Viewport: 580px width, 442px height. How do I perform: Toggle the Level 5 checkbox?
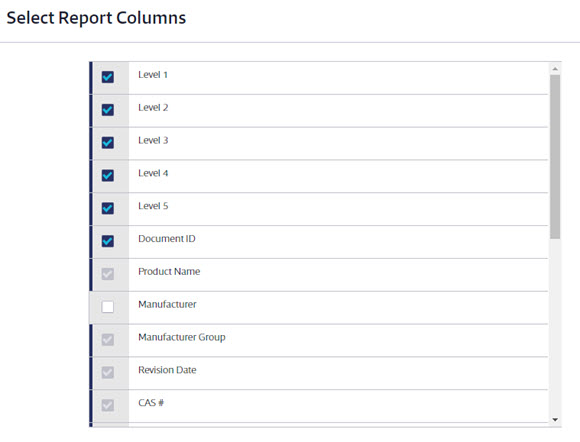108,208
